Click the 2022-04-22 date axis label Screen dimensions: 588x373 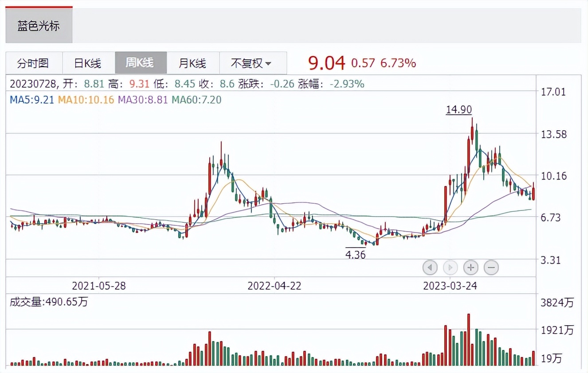tap(274, 286)
